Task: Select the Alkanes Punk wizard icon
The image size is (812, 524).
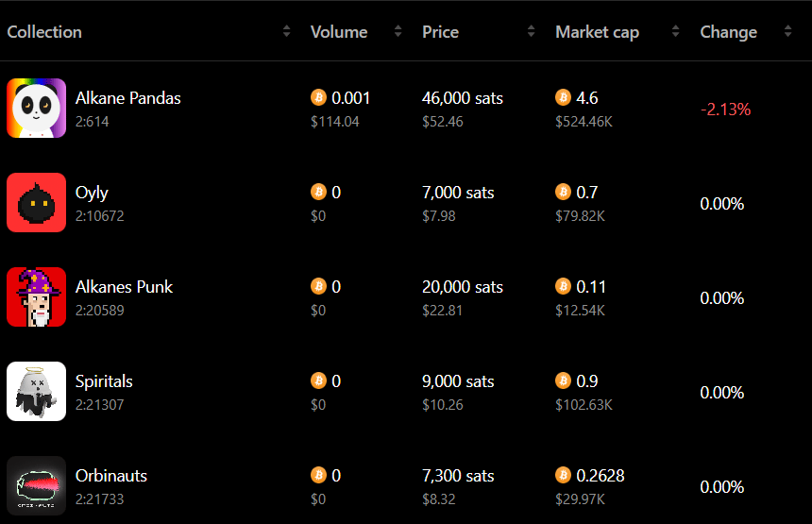Action: (36, 297)
